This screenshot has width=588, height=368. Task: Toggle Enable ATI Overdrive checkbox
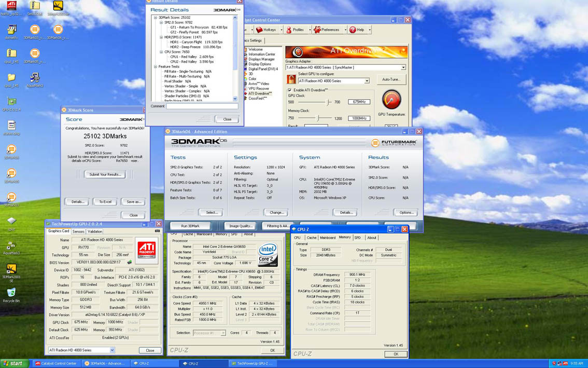[x=289, y=90]
